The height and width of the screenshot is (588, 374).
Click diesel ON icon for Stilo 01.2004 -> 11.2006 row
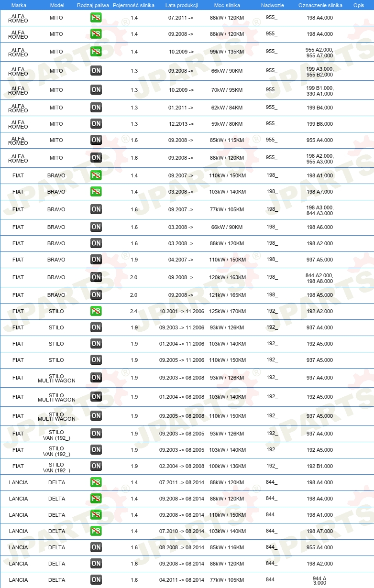click(96, 344)
